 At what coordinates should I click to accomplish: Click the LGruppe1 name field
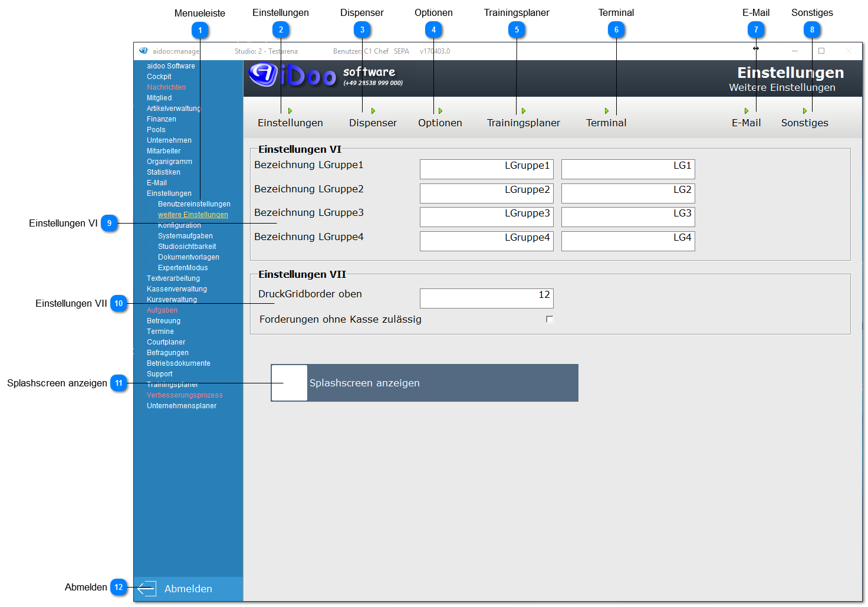(x=486, y=169)
